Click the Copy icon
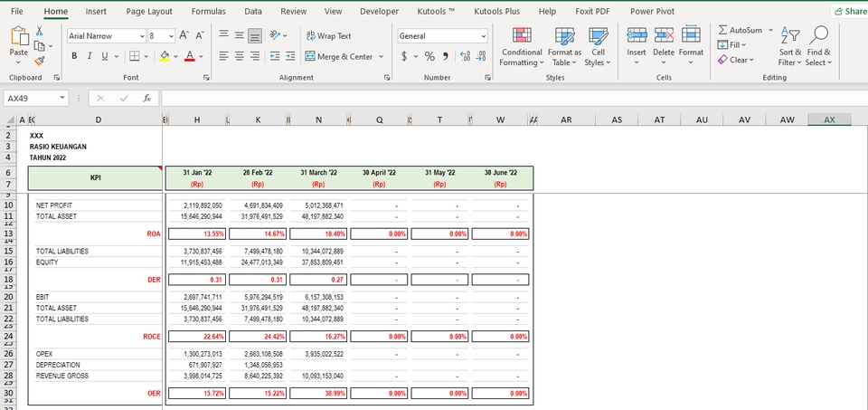868x410 pixels. (x=39, y=46)
